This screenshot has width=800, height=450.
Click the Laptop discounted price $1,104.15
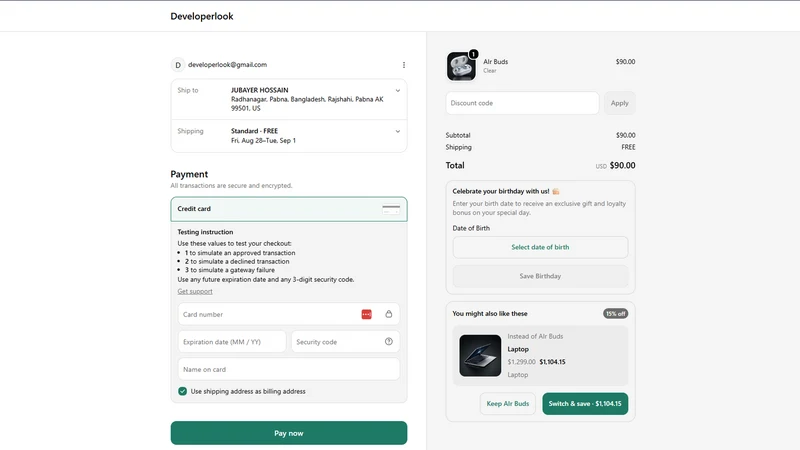[x=553, y=362]
